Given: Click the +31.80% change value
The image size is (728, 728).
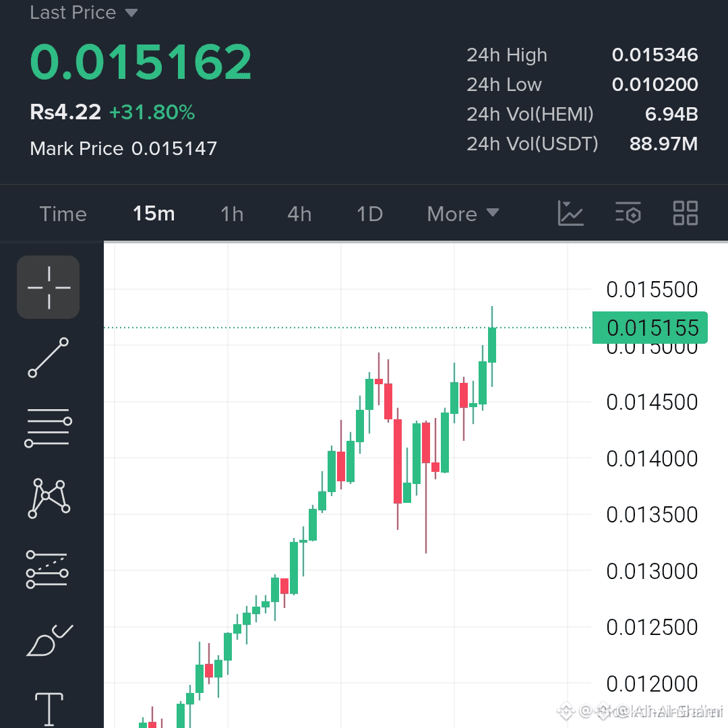Looking at the screenshot, I should (x=152, y=113).
